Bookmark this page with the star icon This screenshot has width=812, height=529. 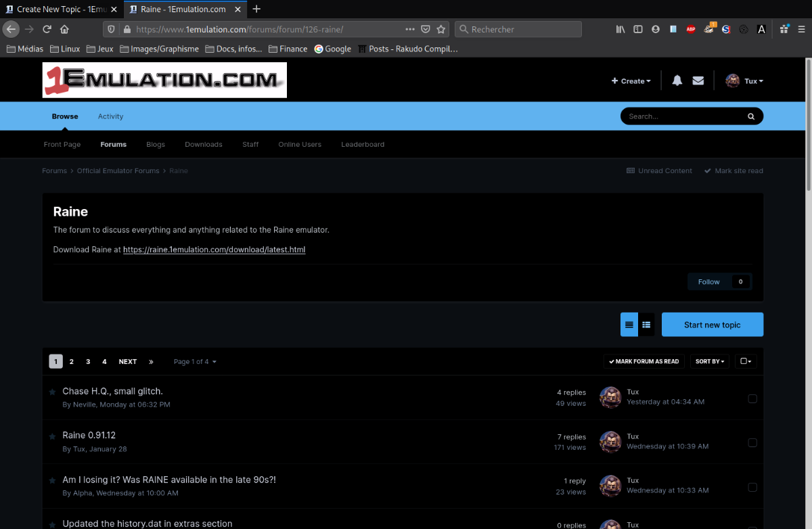pos(441,29)
